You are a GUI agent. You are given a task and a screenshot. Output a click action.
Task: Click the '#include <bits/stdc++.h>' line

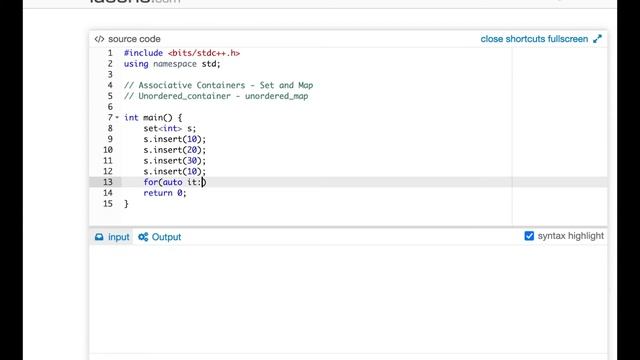click(x=182, y=53)
